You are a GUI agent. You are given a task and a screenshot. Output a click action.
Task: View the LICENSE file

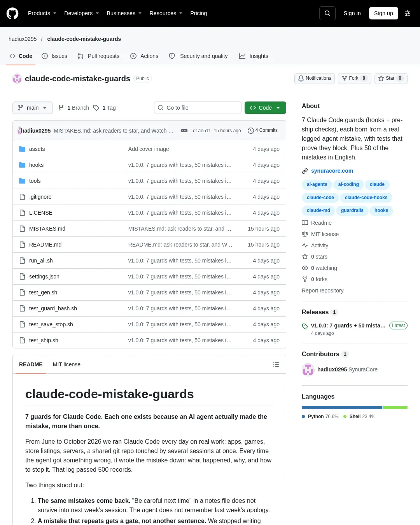(x=40, y=213)
